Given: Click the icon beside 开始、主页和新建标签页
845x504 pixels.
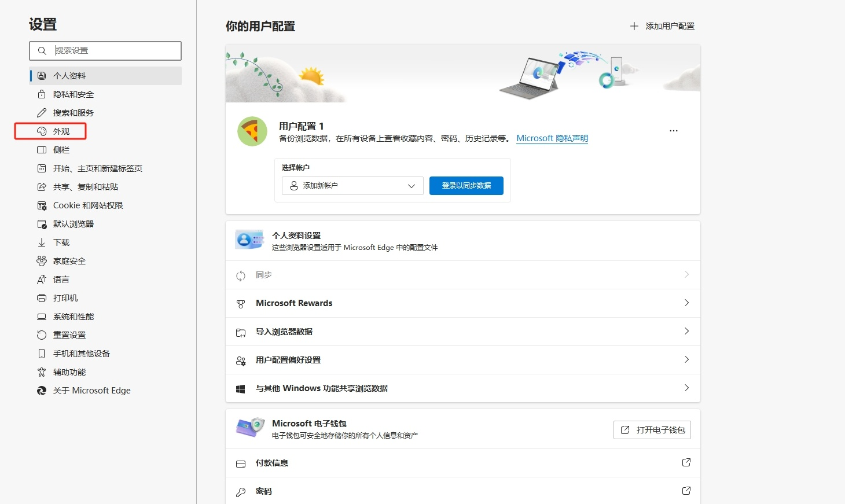Looking at the screenshot, I should (42, 168).
